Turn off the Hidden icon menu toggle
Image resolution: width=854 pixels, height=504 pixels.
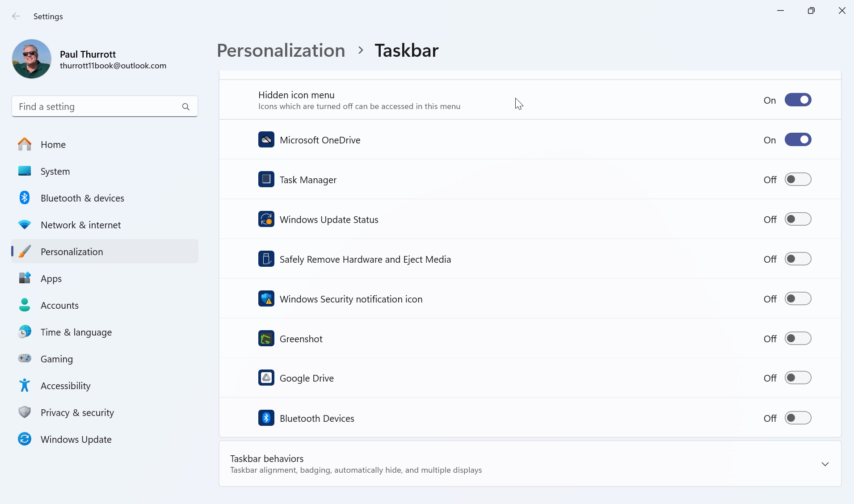pos(798,100)
